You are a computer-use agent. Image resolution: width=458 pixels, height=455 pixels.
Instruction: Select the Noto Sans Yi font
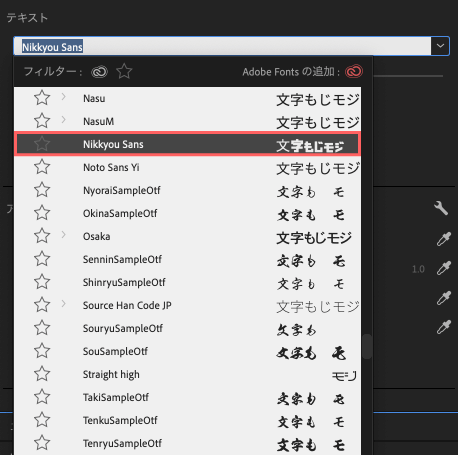[111, 167]
